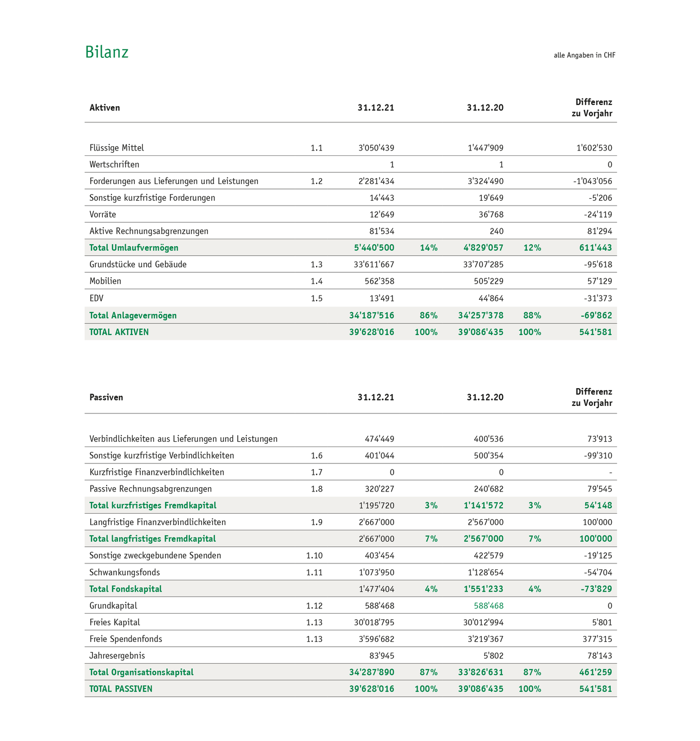The width and height of the screenshot is (700, 741).
Task: Open note reference 1.5 beside EDV
Action: 316,298
